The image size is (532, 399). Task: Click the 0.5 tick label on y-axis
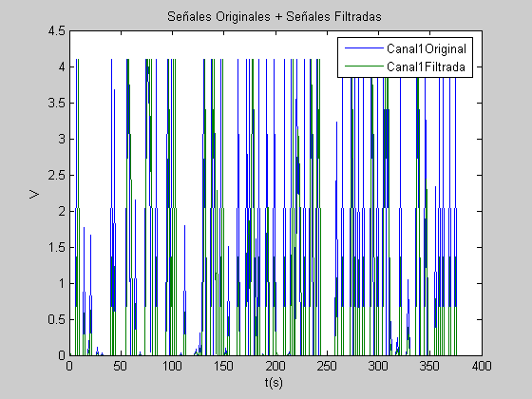coord(56,319)
